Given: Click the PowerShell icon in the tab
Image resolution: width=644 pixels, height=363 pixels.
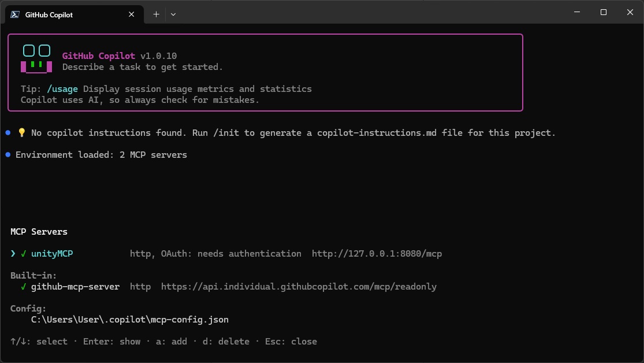Looking at the screenshot, I should (14, 14).
